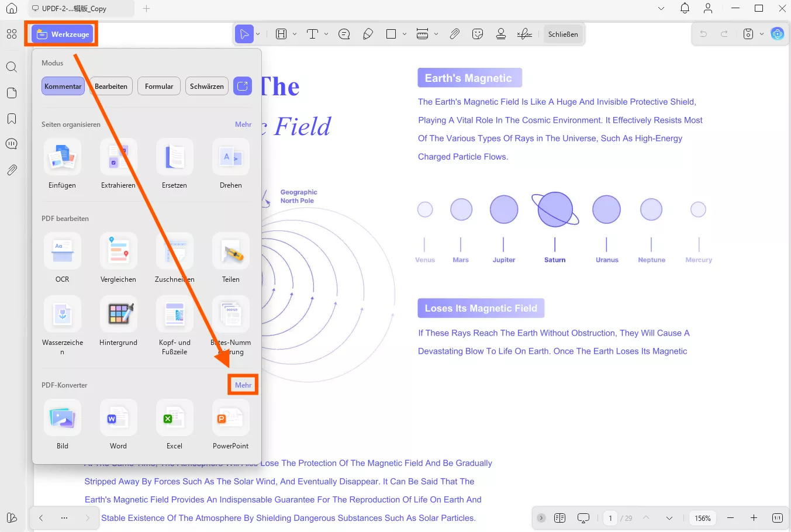Click the Schließen button
This screenshot has width=791, height=532.
(x=562, y=34)
